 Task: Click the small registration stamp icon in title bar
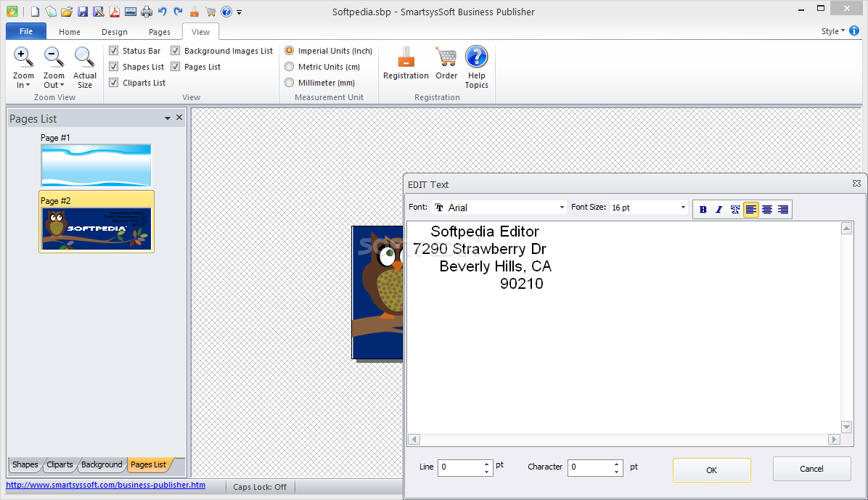[195, 12]
